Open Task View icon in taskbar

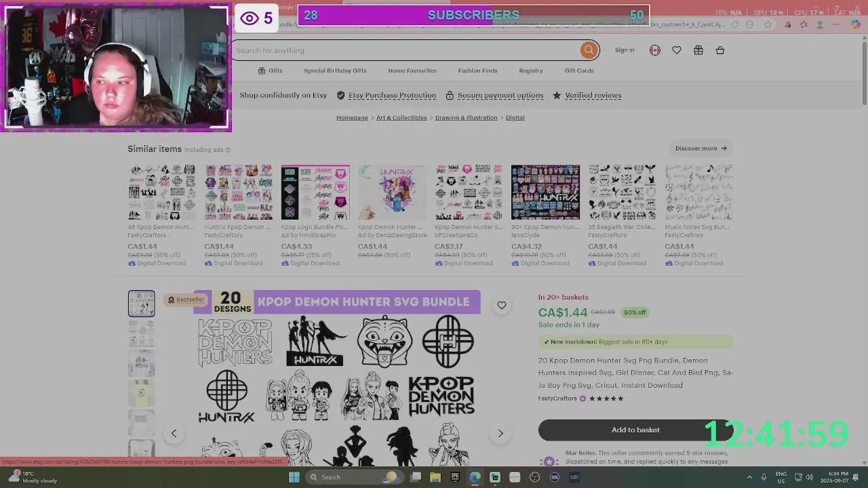tap(416, 477)
